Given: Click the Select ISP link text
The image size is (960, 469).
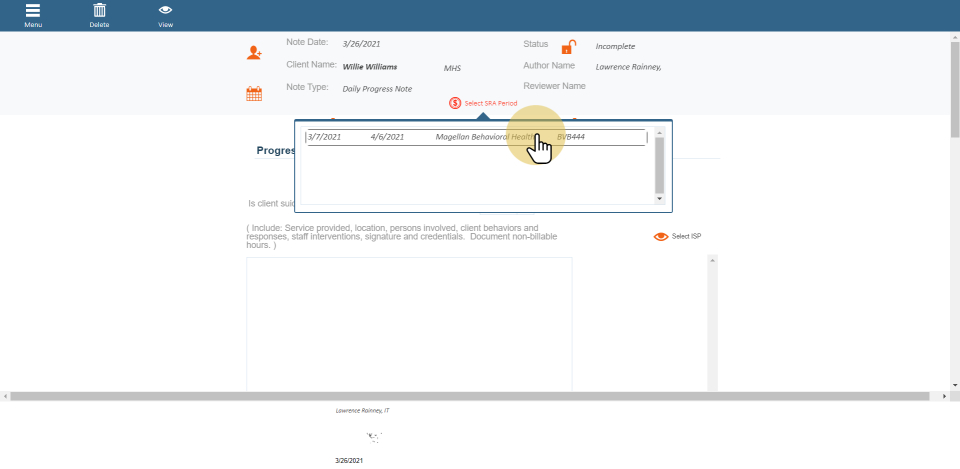Looking at the screenshot, I should 686,237.
